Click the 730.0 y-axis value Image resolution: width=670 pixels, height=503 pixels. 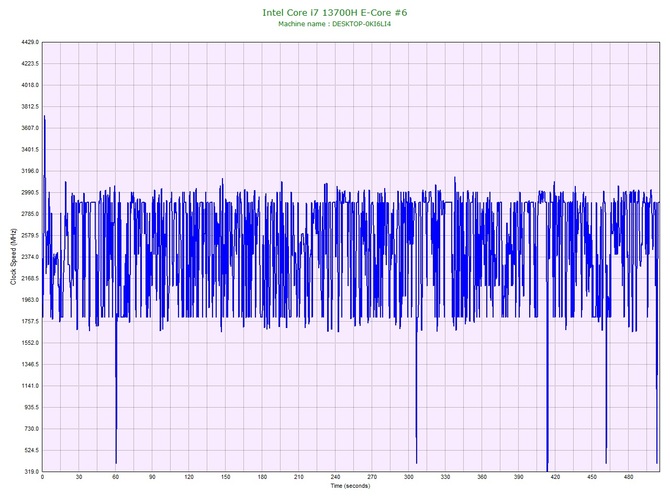(31, 429)
